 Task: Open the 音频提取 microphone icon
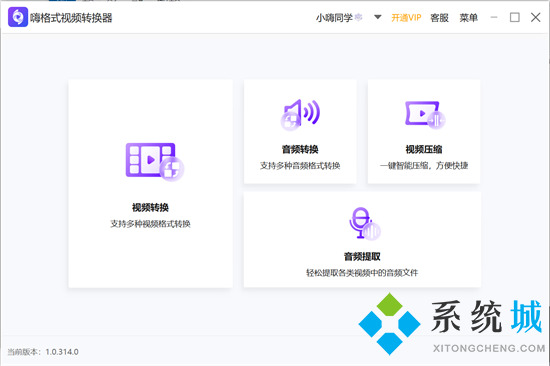364,224
